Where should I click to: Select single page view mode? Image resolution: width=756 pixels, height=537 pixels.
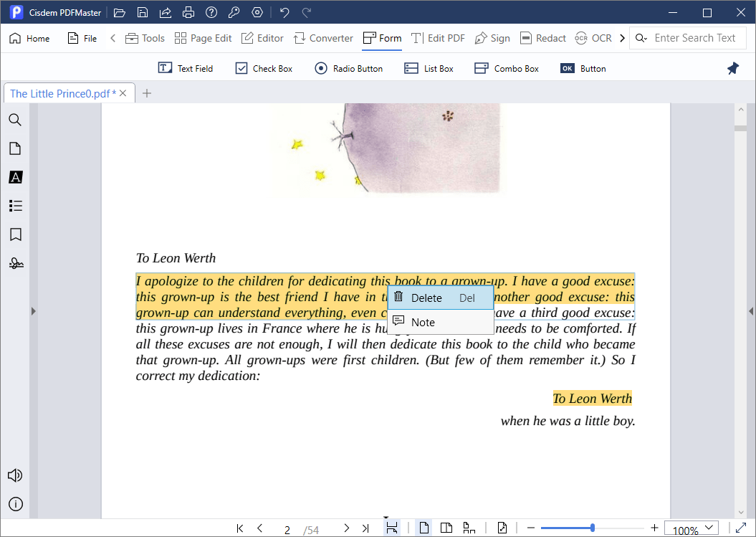[424, 528]
